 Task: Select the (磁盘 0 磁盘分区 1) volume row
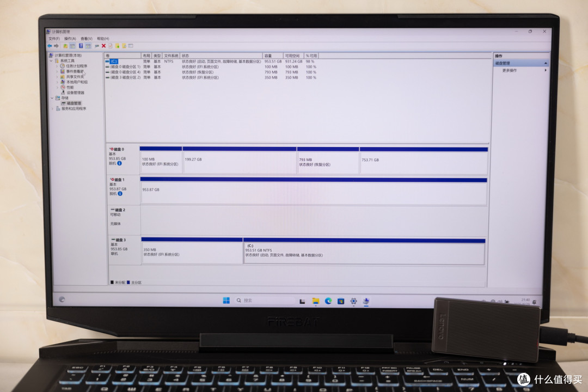[x=211, y=67]
